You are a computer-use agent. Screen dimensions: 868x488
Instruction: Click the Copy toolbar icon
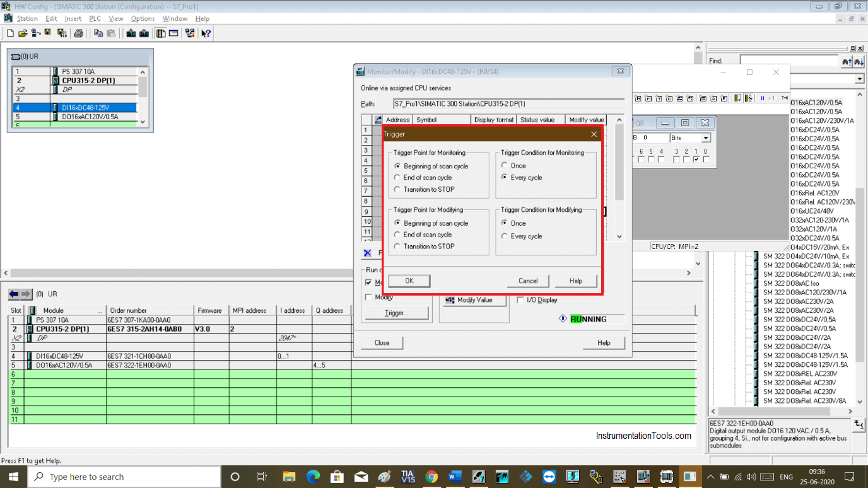98,33
